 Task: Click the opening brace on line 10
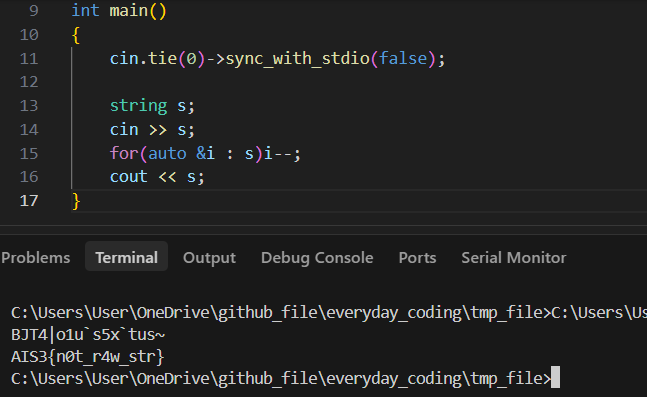click(76, 35)
